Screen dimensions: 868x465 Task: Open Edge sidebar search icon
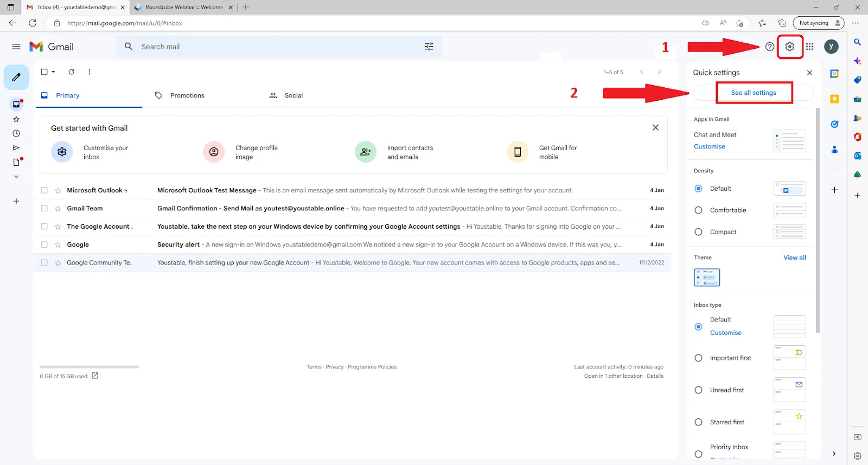click(x=857, y=42)
